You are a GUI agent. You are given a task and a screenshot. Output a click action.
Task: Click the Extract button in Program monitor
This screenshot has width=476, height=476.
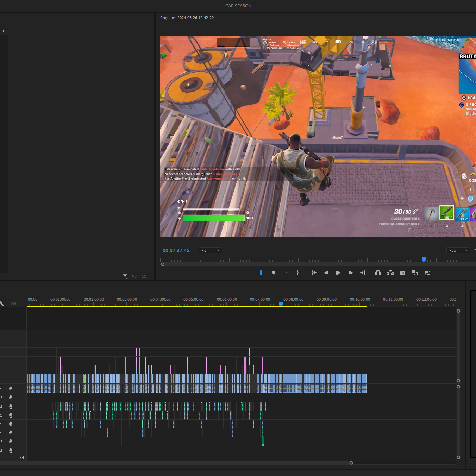coord(390,273)
